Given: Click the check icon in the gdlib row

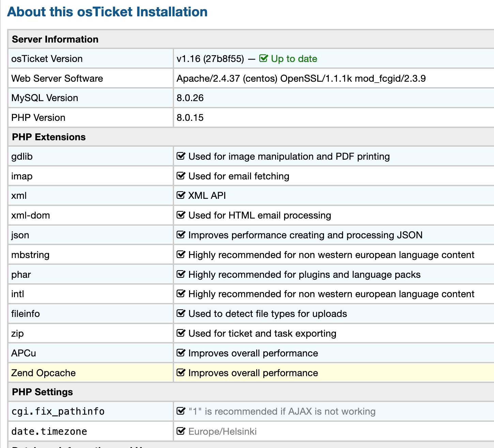Looking at the screenshot, I should [x=181, y=156].
